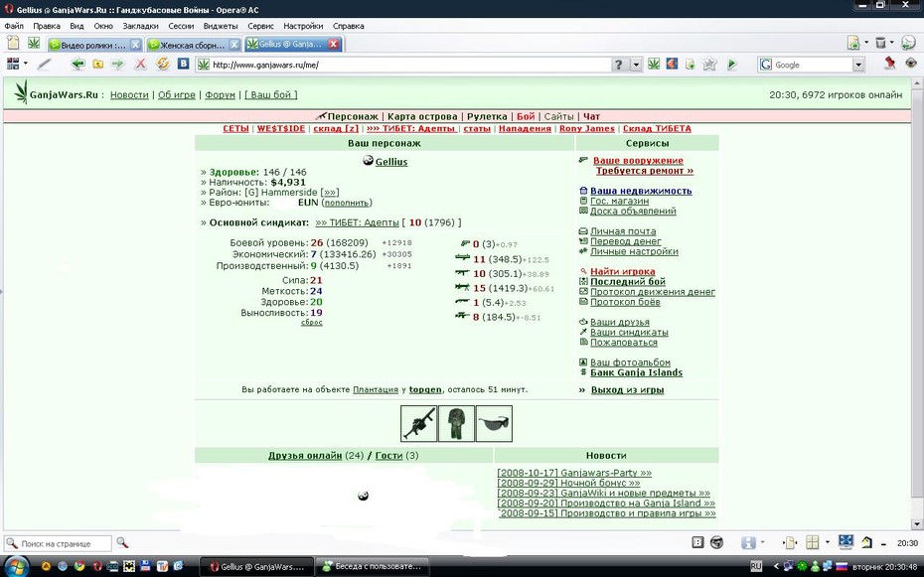Open the status bar grid icon dropdown
Image resolution: width=924 pixels, height=577 pixels.
point(827,542)
